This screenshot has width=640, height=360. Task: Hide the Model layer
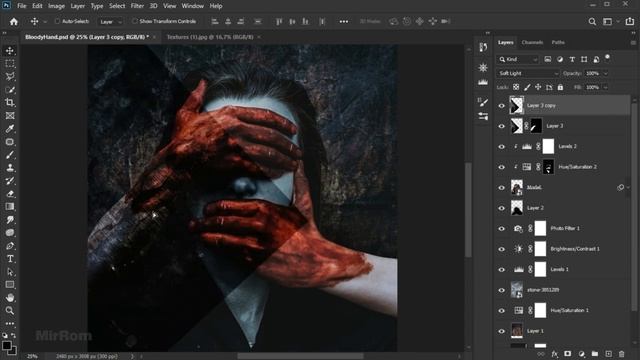coord(502,188)
